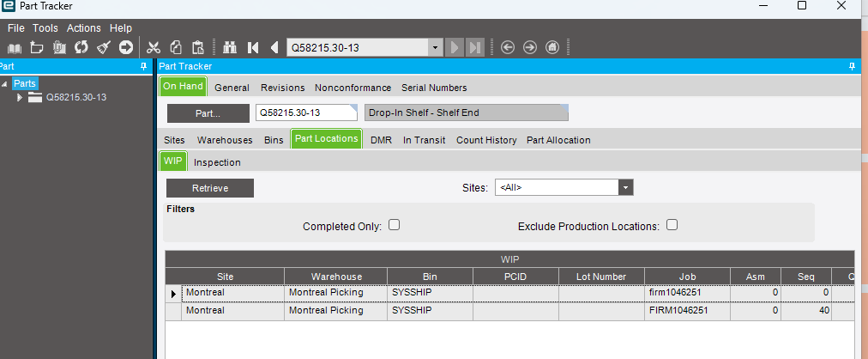The height and width of the screenshot is (359, 868).
Task: Click the Cut scissors icon
Action: tap(154, 47)
